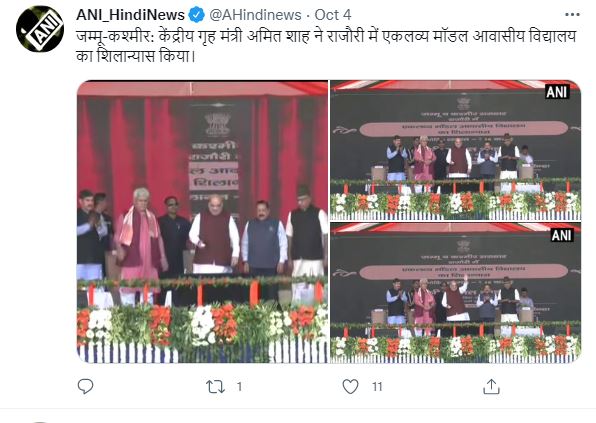Open the ANI profile avatar
This screenshot has height=423, width=596.
tap(40, 29)
